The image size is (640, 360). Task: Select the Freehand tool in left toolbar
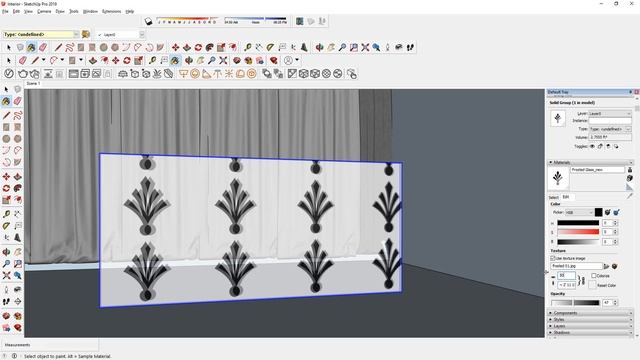click(x=18, y=116)
